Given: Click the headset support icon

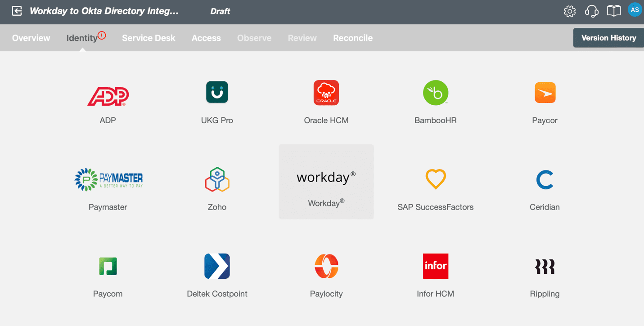Looking at the screenshot, I should pyautogui.click(x=591, y=11).
